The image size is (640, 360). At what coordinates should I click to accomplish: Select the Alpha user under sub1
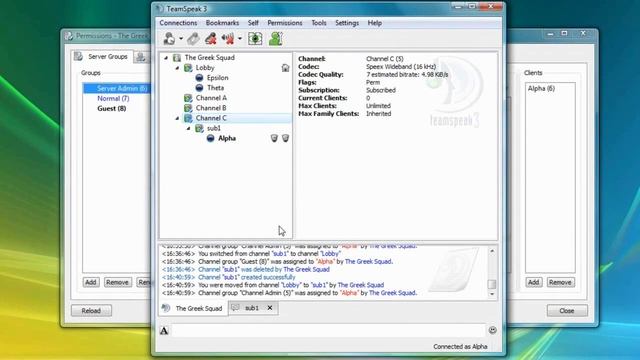(x=227, y=138)
